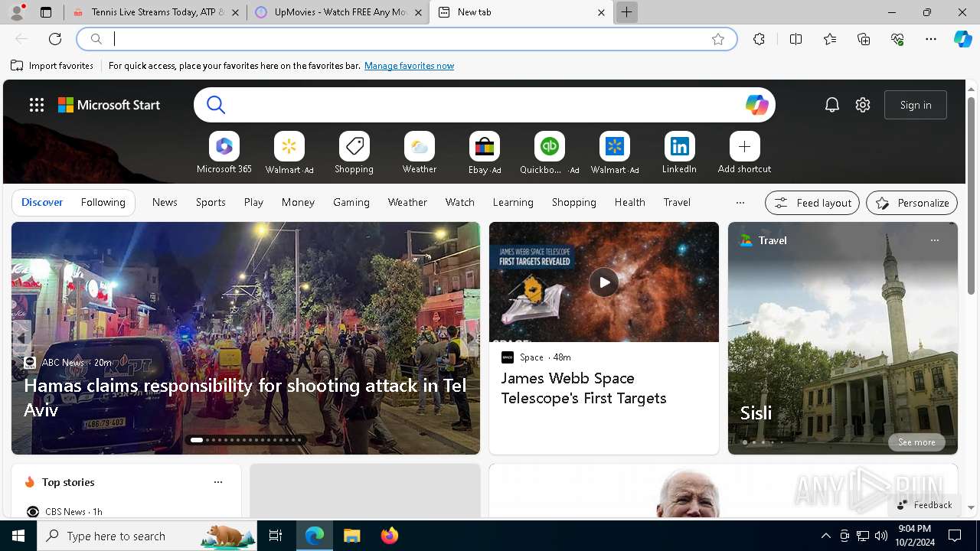Open the Feed layout options

(x=812, y=203)
